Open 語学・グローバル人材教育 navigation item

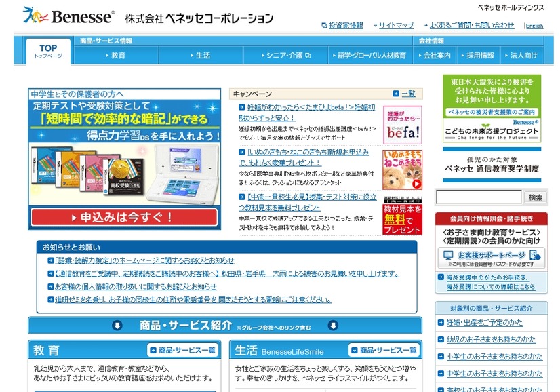[x=369, y=56]
